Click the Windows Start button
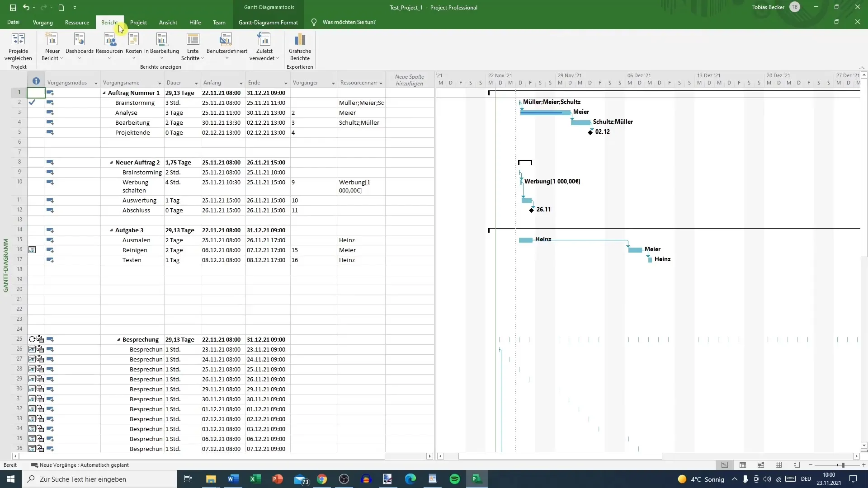The image size is (868, 488). coord(11,479)
